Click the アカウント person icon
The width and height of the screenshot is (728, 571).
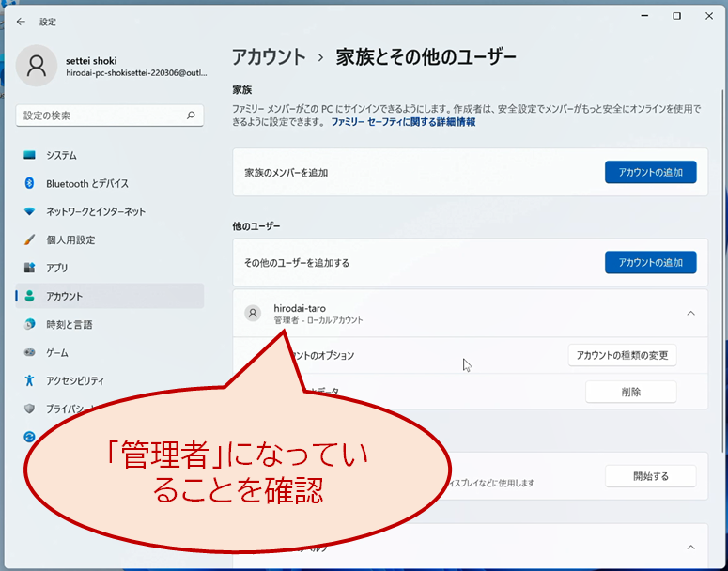coord(29,296)
